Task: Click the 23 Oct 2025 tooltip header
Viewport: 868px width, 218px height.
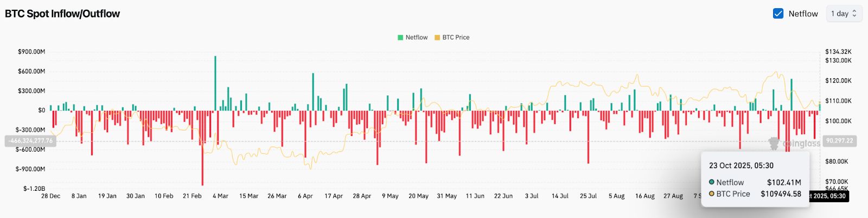Action: click(741, 165)
